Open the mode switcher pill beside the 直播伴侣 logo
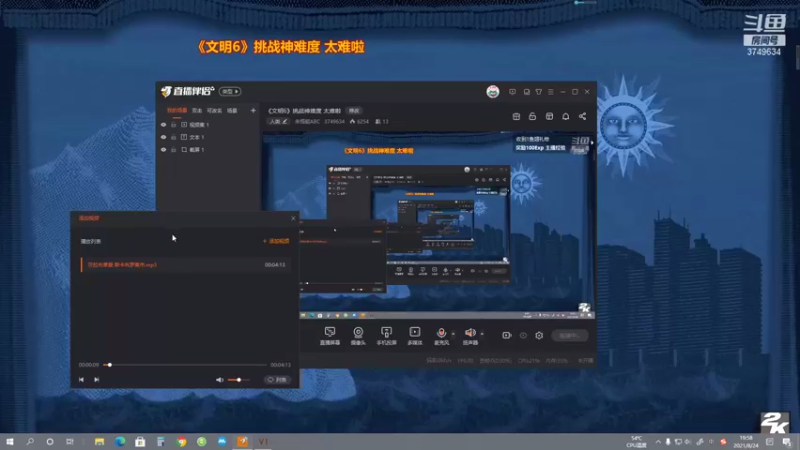 (x=230, y=91)
